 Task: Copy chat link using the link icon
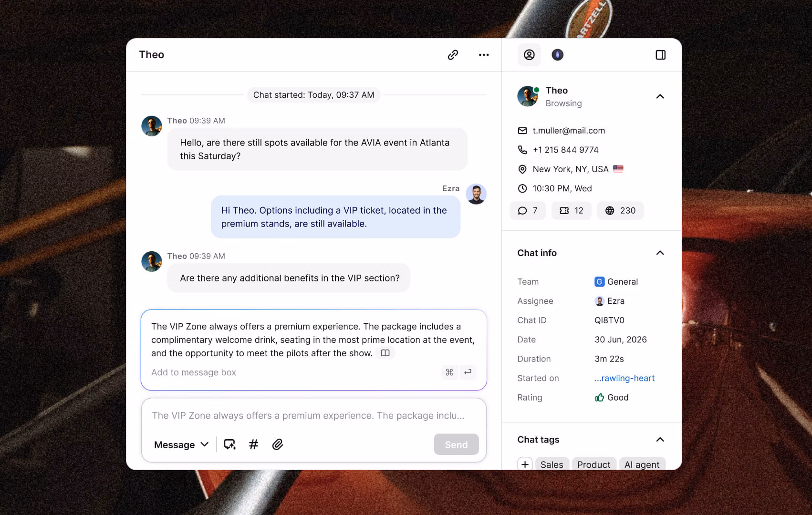pyautogui.click(x=453, y=55)
